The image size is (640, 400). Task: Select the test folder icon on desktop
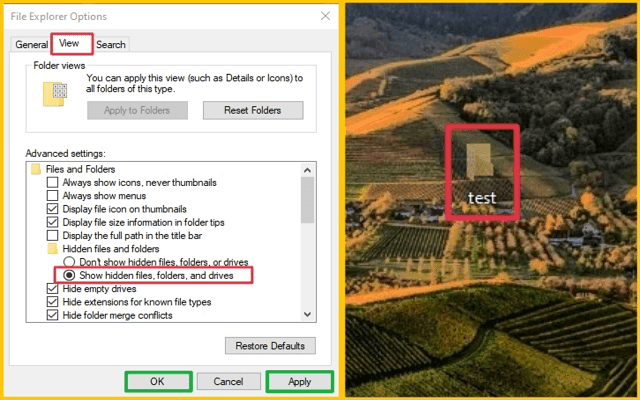coord(480,162)
